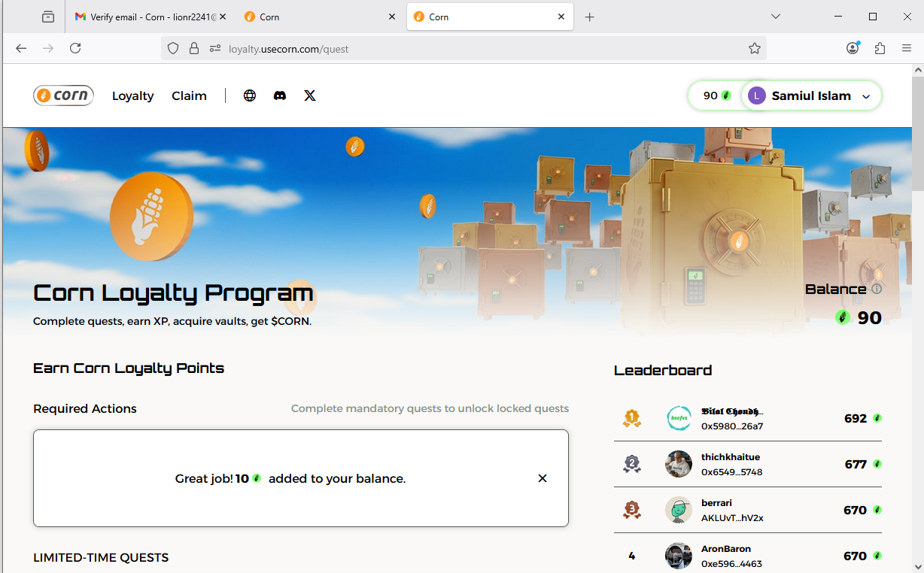Open a new browser tab
Viewport: 924px width, 573px height.
589,17
